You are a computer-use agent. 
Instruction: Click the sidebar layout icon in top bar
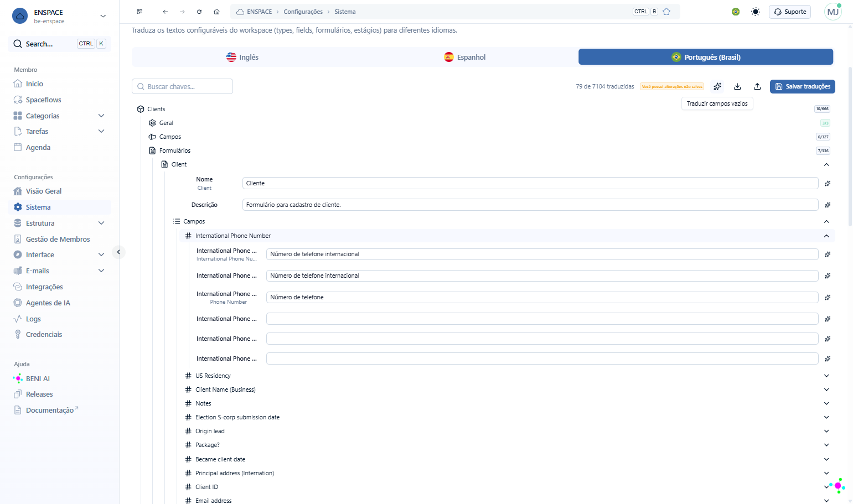(x=139, y=12)
